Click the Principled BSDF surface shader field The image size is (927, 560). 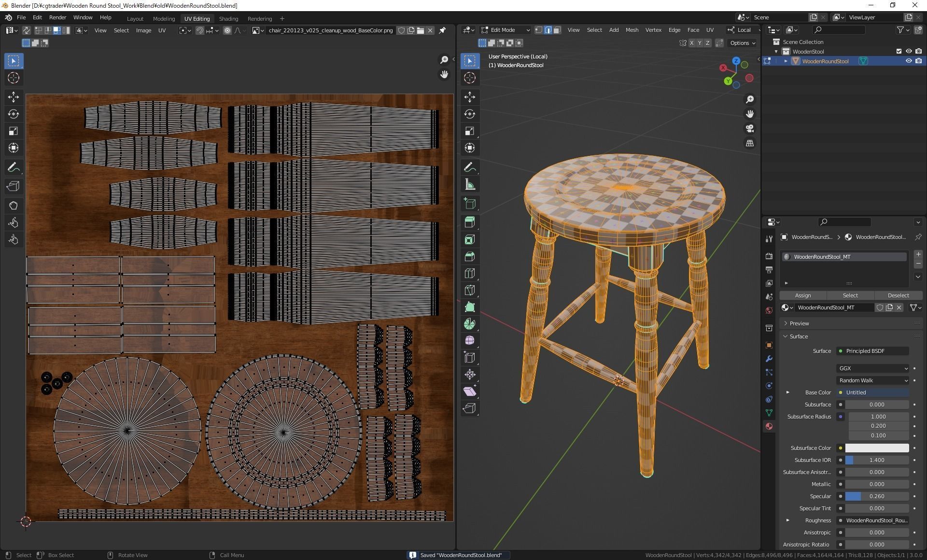[x=872, y=351]
